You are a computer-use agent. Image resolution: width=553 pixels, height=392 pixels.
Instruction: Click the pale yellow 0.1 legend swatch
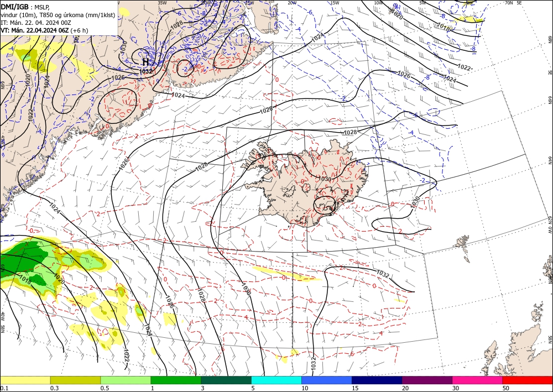pyautogui.click(x=25, y=380)
